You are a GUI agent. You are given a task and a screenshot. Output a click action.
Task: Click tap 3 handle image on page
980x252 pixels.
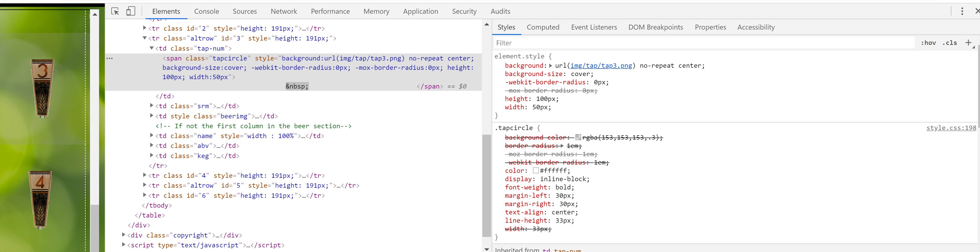[42, 88]
